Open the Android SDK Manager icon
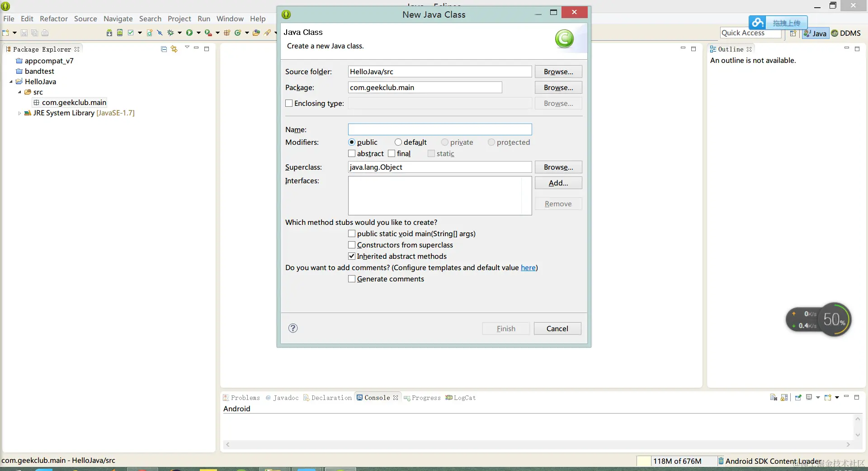This screenshot has height=471, width=868. [109, 33]
